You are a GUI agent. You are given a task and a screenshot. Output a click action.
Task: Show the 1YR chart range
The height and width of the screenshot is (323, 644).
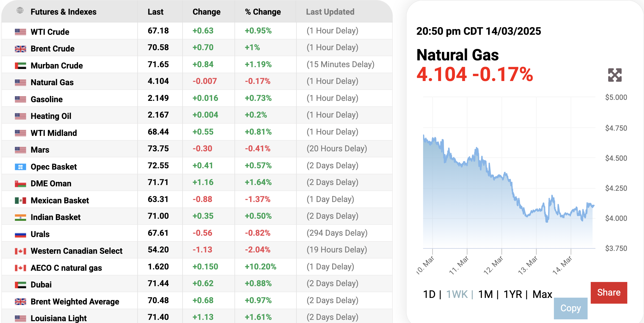pyautogui.click(x=513, y=295)
